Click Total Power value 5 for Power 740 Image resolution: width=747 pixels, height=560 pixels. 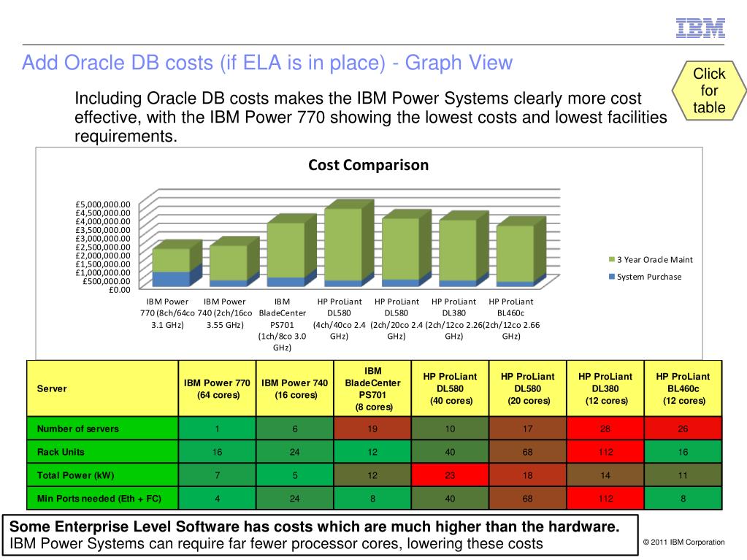point(295,475)
